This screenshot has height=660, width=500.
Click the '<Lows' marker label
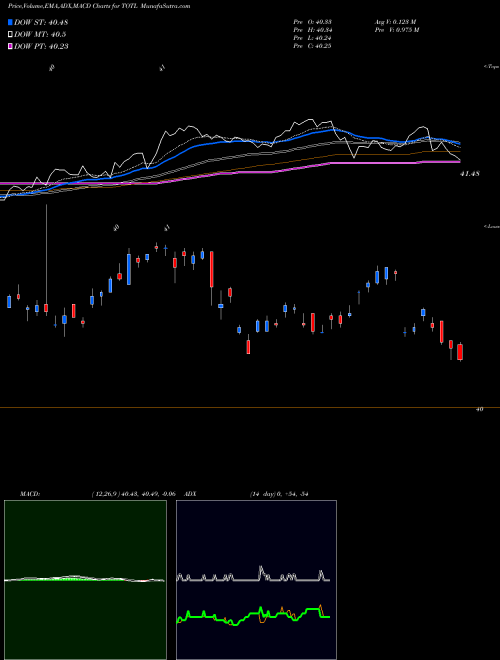pyautogui.click(x=492, y=226)
